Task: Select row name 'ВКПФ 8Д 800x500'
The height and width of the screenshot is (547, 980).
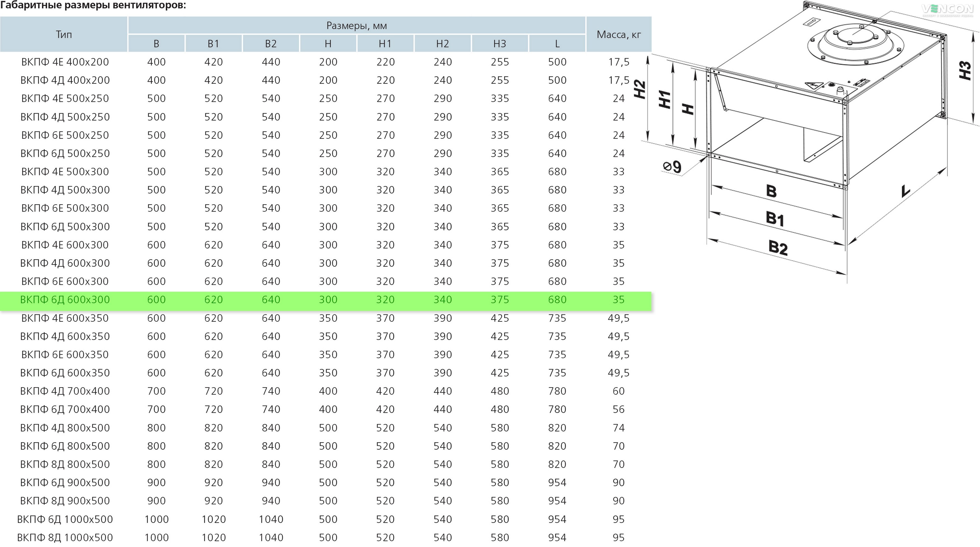Action: click(65, 464)
